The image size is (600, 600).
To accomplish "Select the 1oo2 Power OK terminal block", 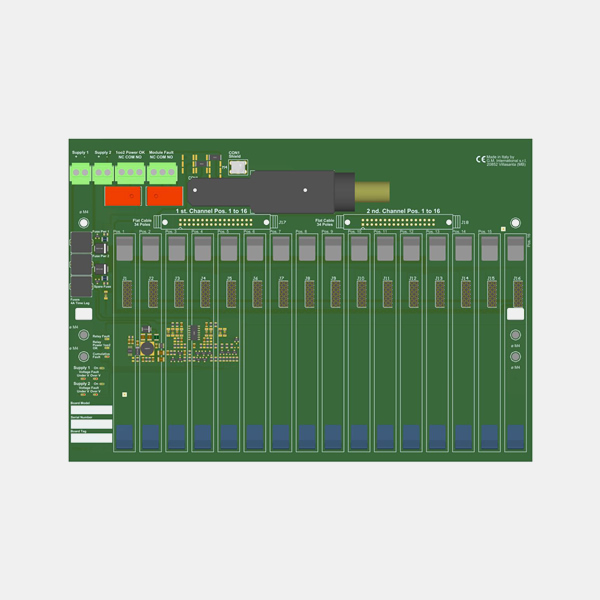I will tap(131, 172).
